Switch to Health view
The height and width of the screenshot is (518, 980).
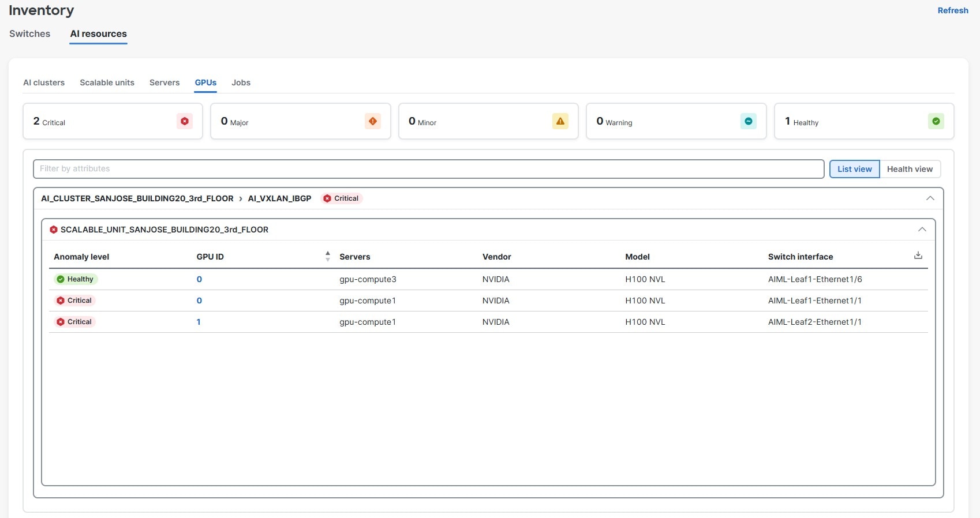click(909, 169)
